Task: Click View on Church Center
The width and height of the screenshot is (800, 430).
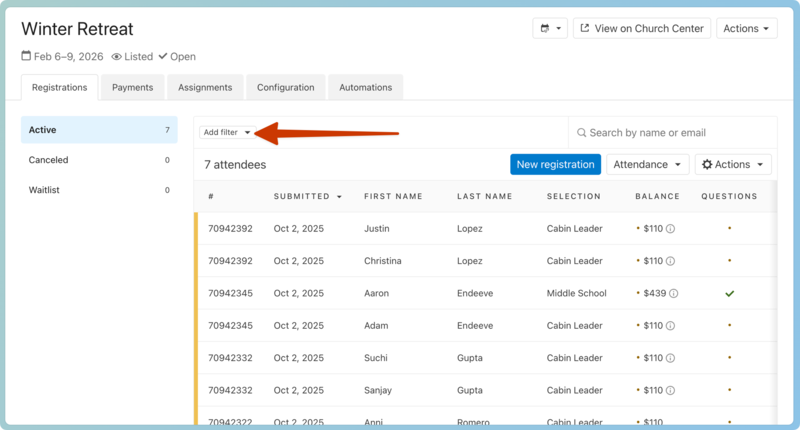Action: click(641, 29)
